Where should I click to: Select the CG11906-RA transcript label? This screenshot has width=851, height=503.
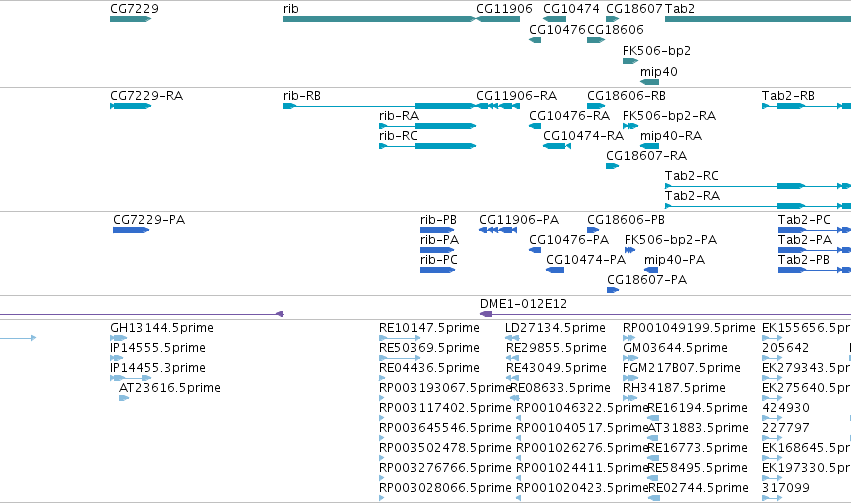point(516,96)
